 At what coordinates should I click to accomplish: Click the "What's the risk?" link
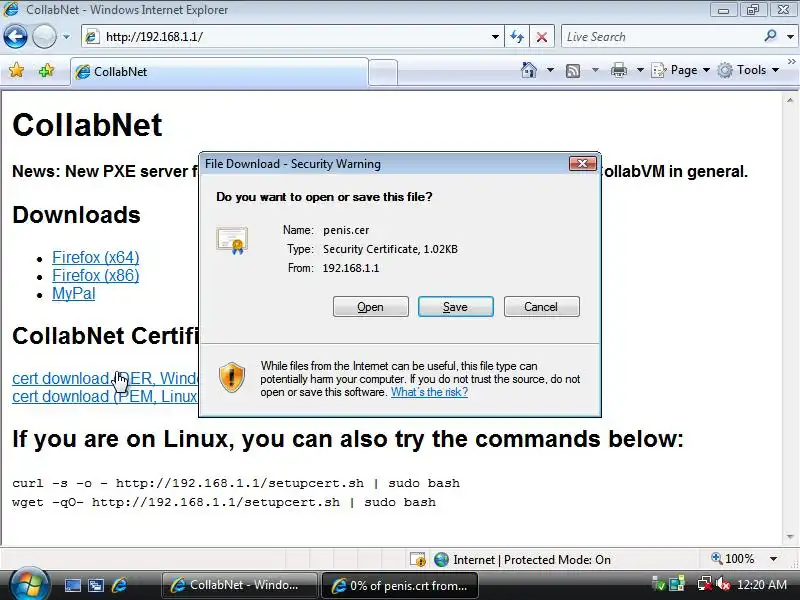(x=429, y=392)
